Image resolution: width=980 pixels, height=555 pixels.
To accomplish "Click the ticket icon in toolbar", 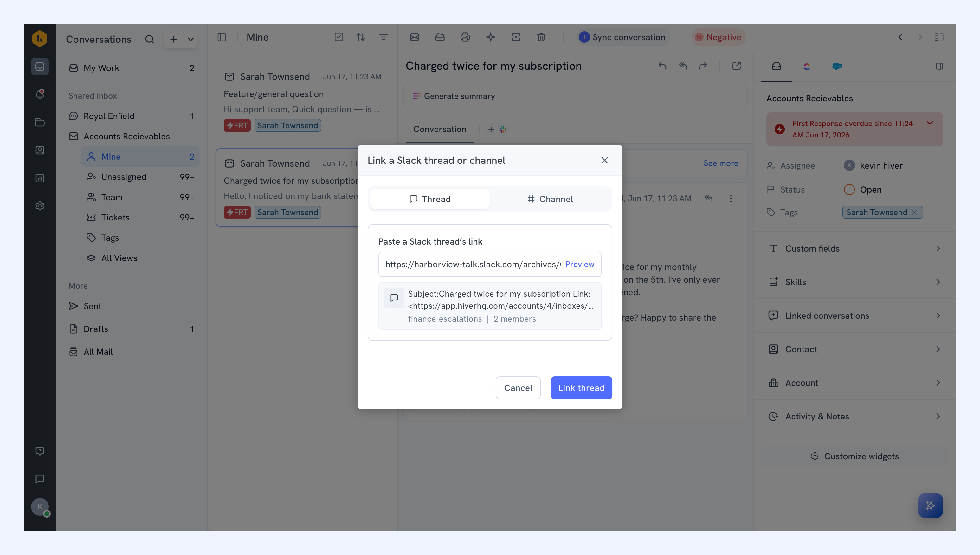I will [x=516, y=37].
